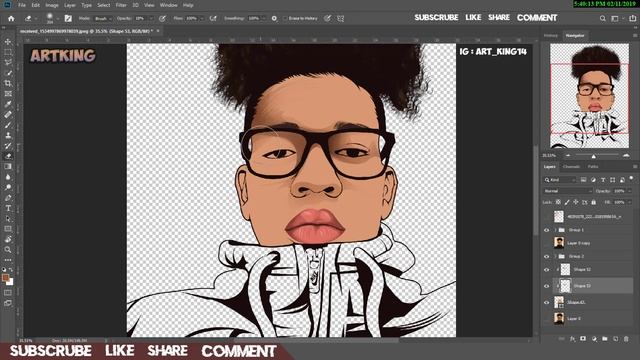
Task: Select the Zoom tool
Action: click(x=8, y=250)
